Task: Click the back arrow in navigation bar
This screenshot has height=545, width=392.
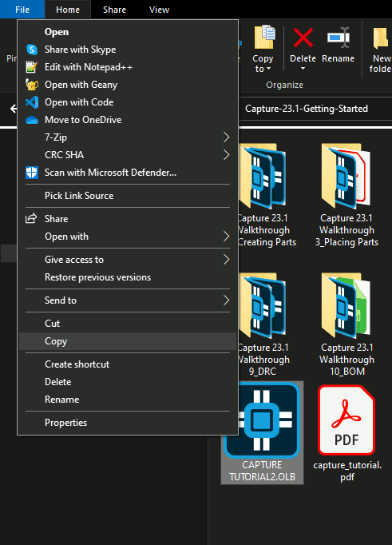Action: [x=14, y=109]
